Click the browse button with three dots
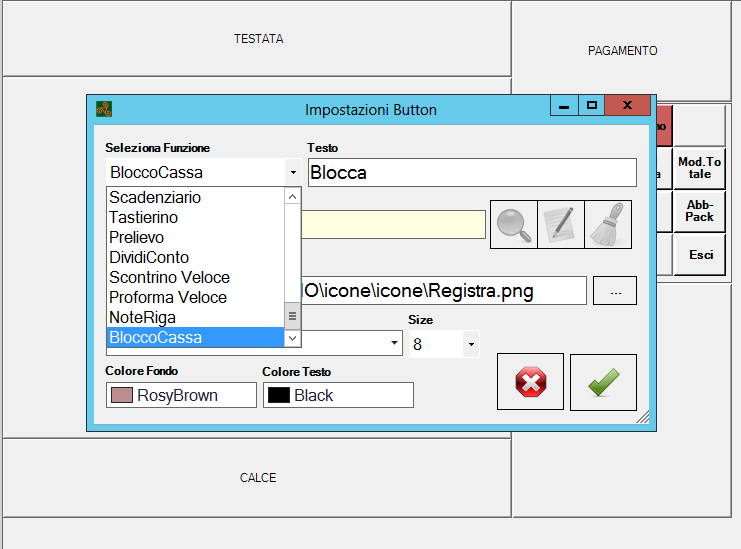 coord(615,291)
